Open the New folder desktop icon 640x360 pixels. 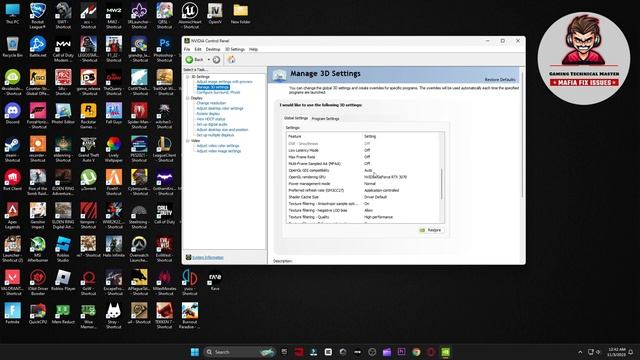240,14
